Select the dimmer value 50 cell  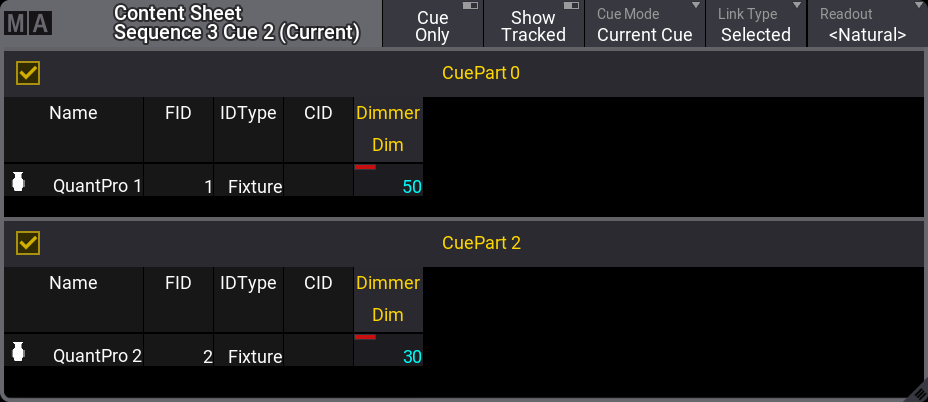(388, 180)
